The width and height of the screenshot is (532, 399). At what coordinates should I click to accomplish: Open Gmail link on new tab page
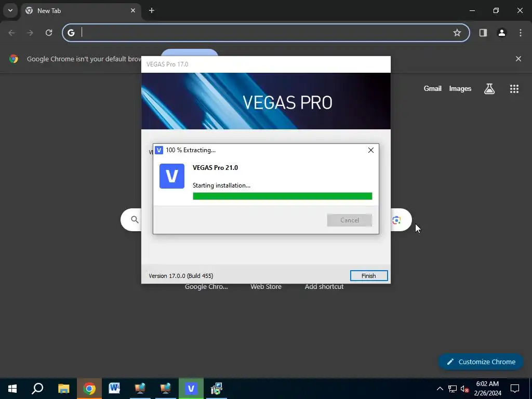tap(433, 88)
